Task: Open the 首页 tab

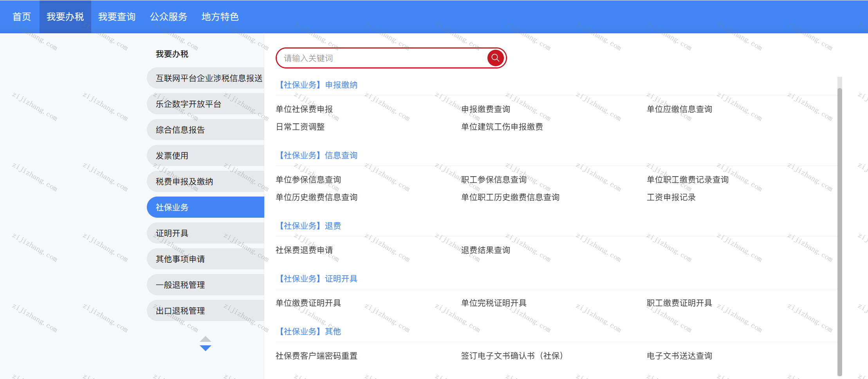Action: [22, 17]
